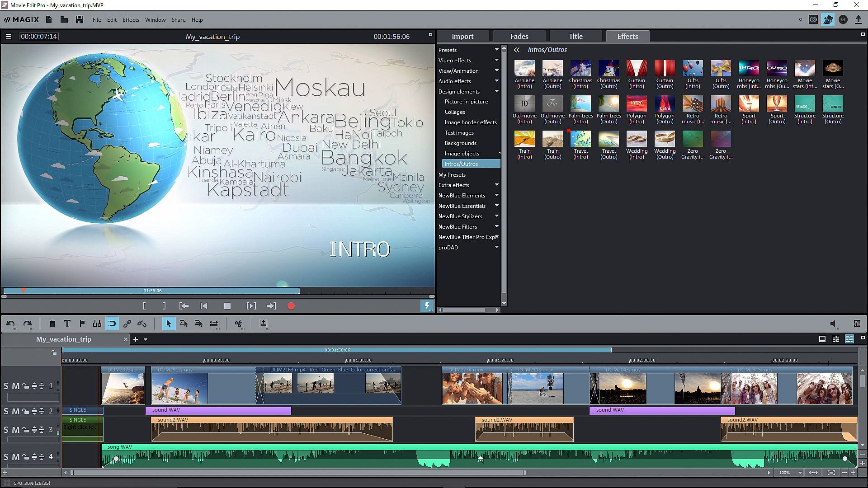Open the Effects menu
This screenshot has height=488, width=868.
[x=131, y=19]
